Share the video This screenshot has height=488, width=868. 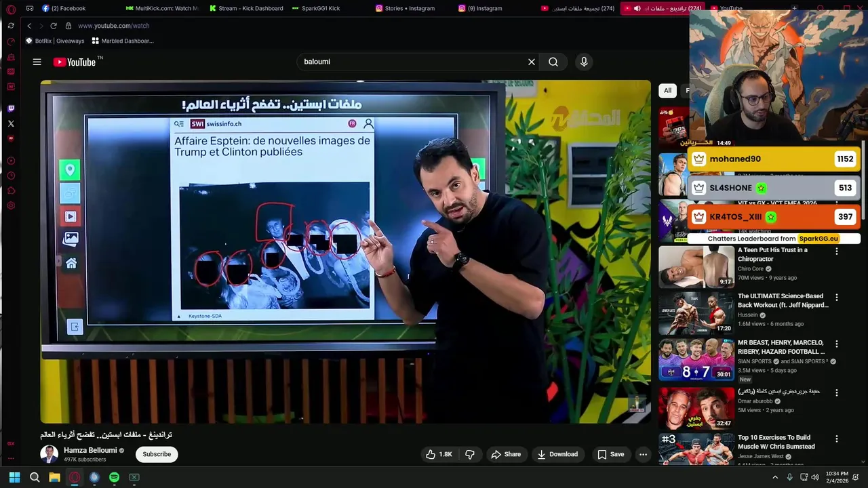(x=506, y=454)
